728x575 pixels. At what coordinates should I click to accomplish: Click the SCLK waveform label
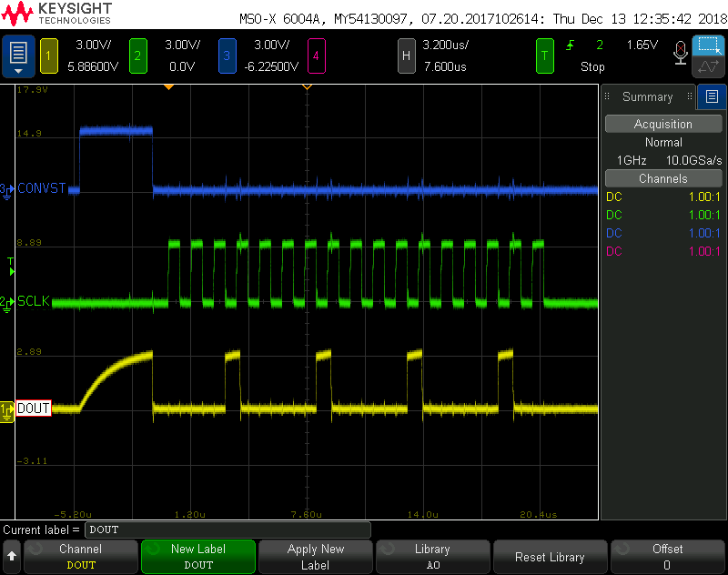pyautogui.click(x=34, y=301)
